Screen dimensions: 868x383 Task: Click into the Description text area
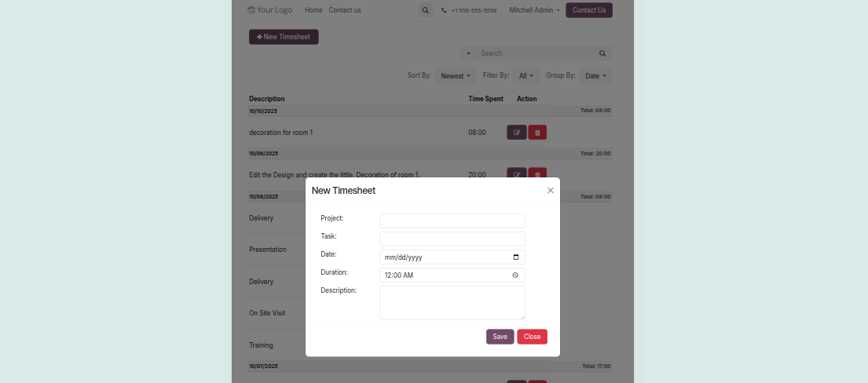click(x=452, y=302)
